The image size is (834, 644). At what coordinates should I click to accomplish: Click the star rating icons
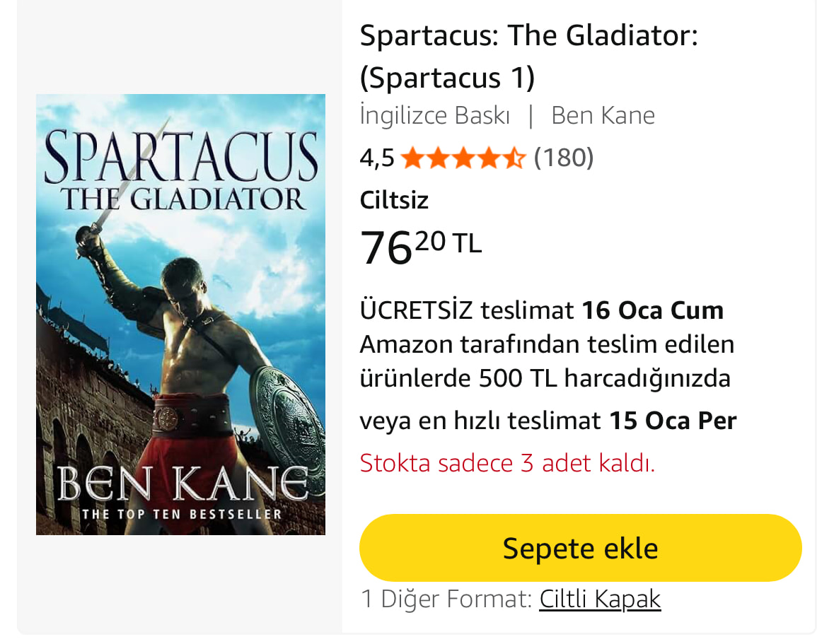click(x=463, y=158)
